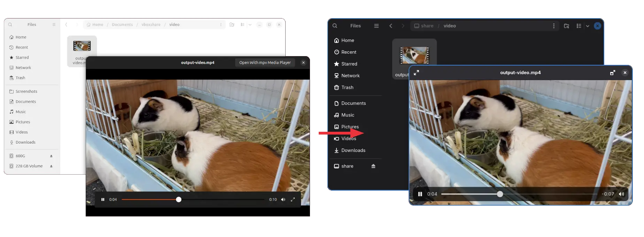Image resolution: width=644 pixels, height=237 pixels.
Task: Click the Documents breadcrumb in the light Files window
Action: [x=122, y=25]
